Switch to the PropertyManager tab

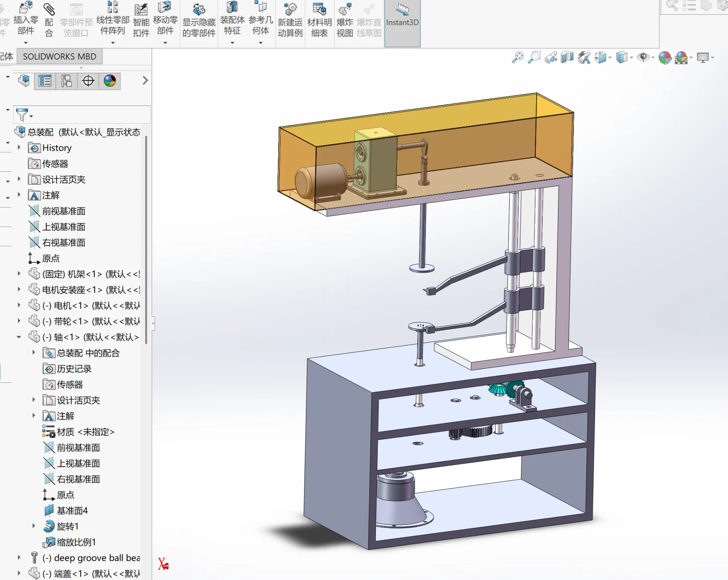click(x=45, y=81)
